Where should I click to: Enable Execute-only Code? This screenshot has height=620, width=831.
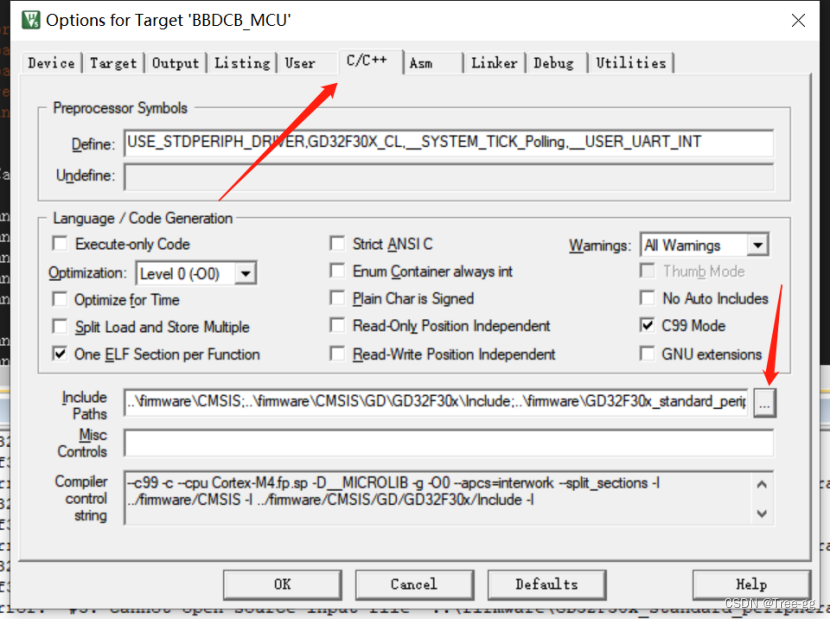click(x=60, y=244)
